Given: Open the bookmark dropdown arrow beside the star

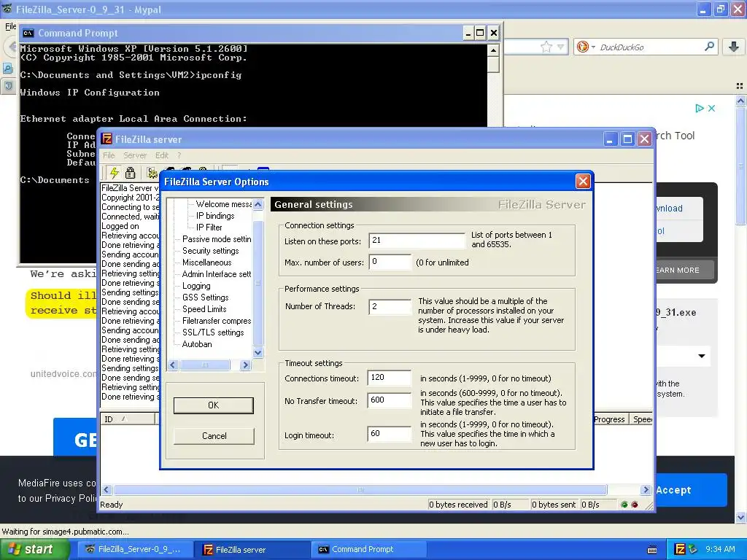Looking at the screenshot, I should point(561,47).
